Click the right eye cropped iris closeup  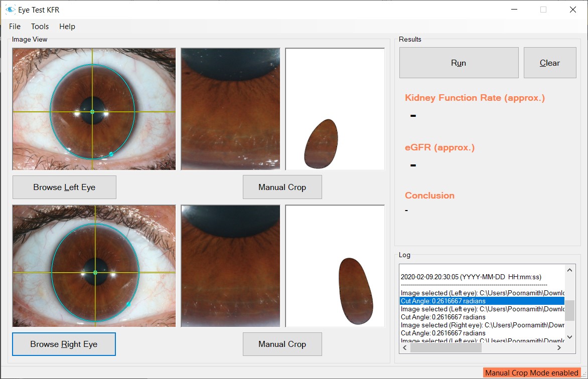230,266
